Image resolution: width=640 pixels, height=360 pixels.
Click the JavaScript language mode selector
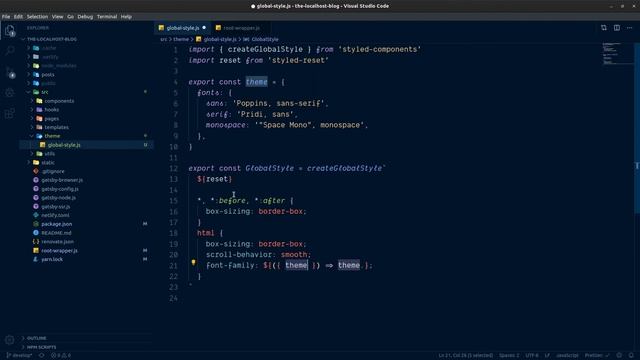tap(567, 356)
